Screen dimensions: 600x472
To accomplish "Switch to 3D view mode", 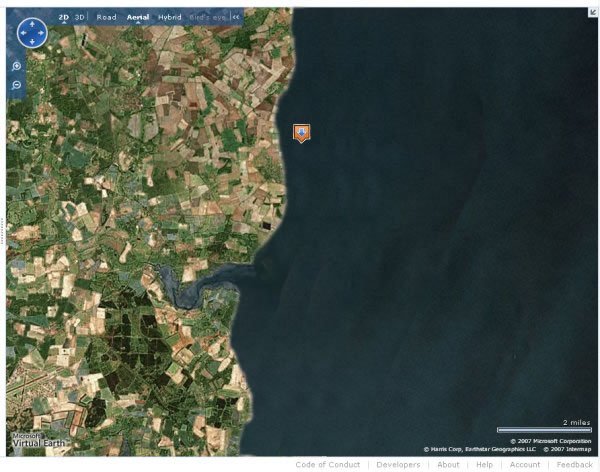I will [x=80, y=17].
